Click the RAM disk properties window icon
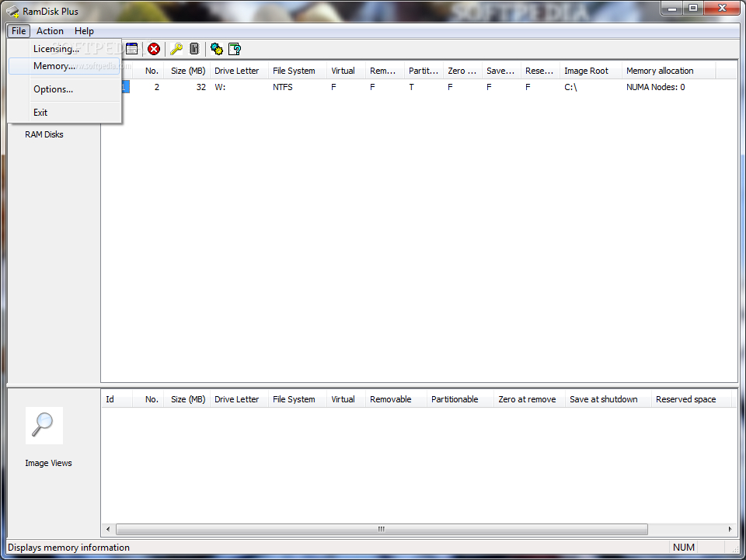 132,48
